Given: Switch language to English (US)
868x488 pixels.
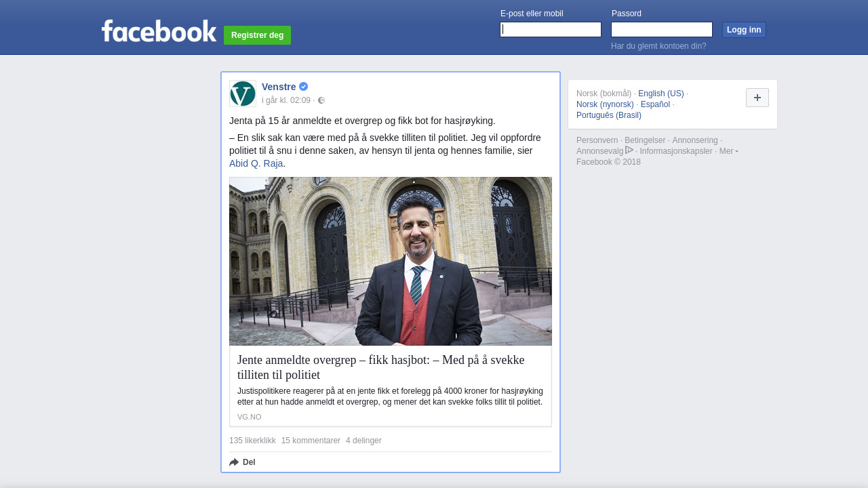Looking at the screenshot, I should pyautogui.click(x=661, y=94).
